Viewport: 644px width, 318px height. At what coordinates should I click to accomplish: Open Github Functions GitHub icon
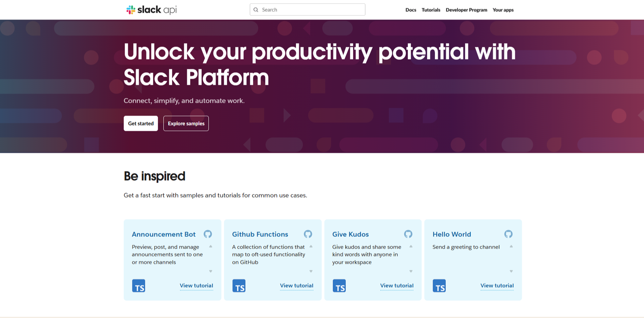coord(308,234)
